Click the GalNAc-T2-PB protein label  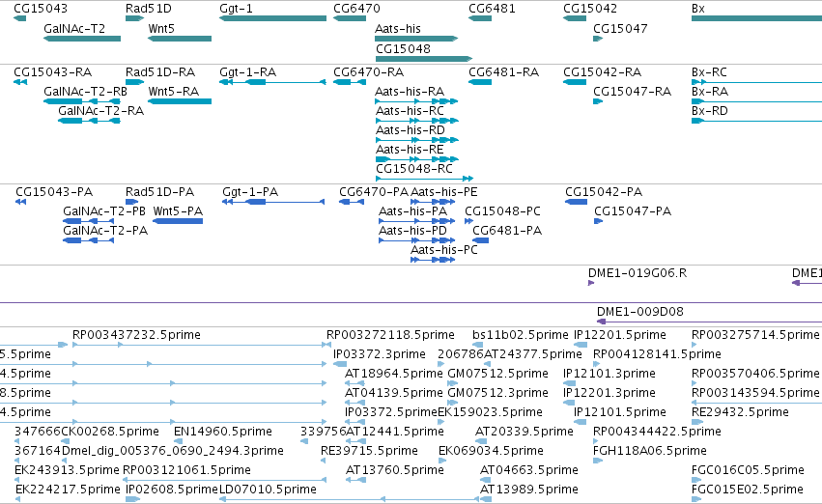[104, 211]
